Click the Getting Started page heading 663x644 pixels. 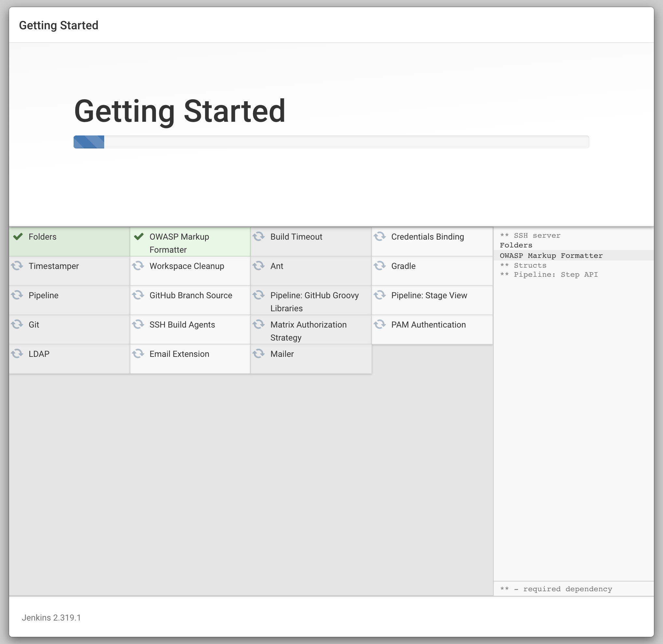pyautogui.click(x=180, y=111)
